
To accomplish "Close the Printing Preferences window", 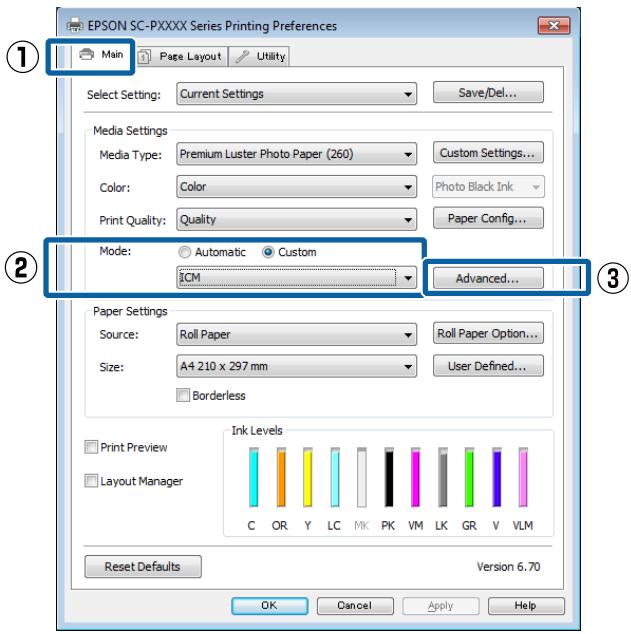I will (x=554, y=25).
